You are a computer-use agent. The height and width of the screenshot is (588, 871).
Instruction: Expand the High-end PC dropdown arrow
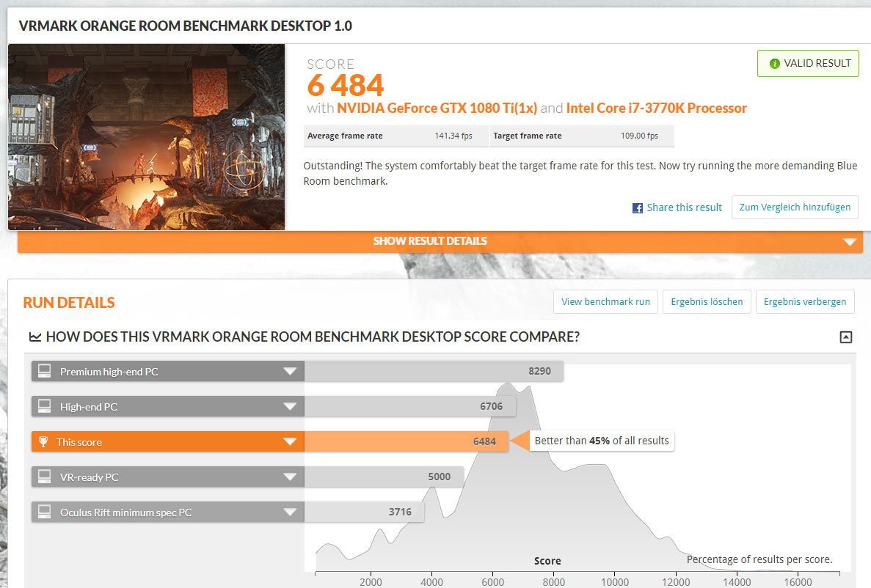pos(290,406)
